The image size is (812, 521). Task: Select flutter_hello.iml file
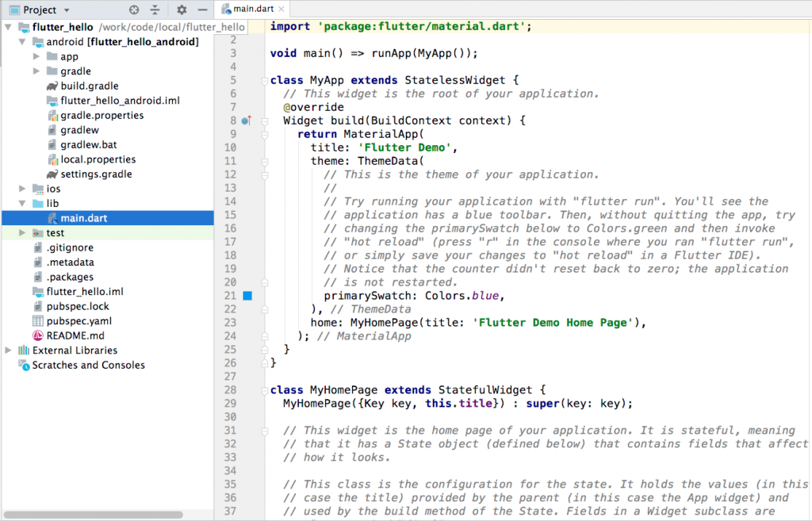click(x=85, y=292)
